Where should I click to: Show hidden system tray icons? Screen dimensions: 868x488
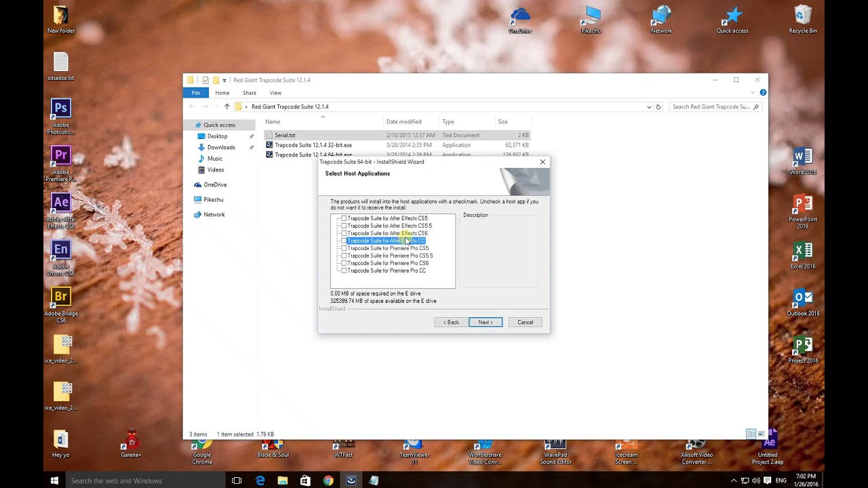734,481
